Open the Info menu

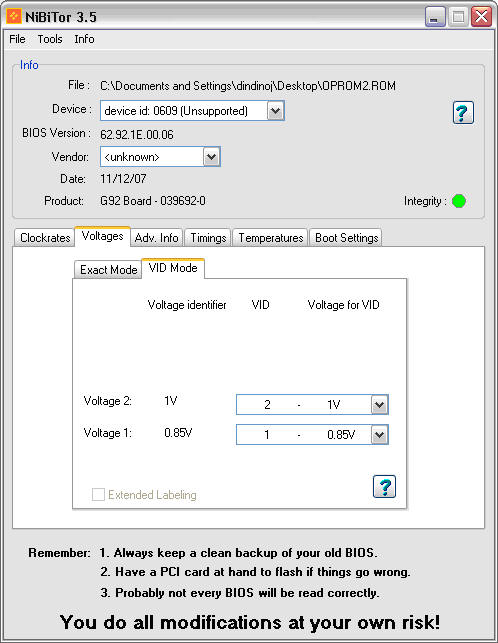tap(85, 39)
